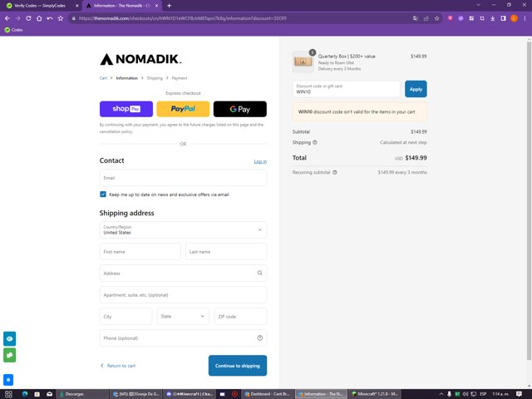Click the blue round widget at bottom left
The width and height of the screenshot is (532, 399).
pos(8,380)
